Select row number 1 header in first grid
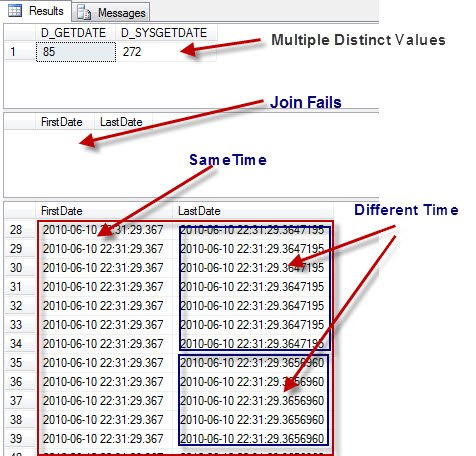Viewport: 476px width, 456px height. tap(20, 52)
